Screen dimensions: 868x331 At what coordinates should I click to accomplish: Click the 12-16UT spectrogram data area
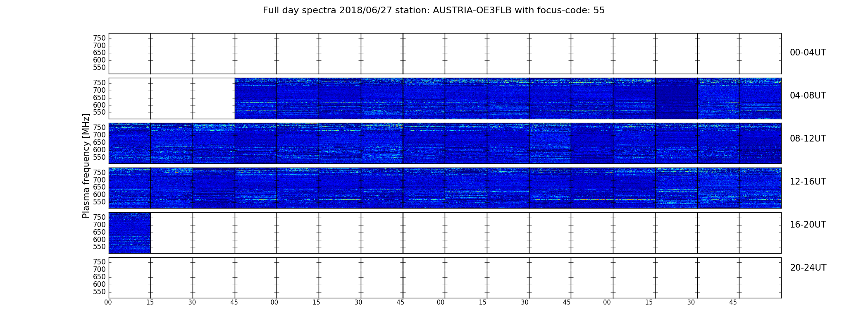pyautogui.click(x=445, y=188)
